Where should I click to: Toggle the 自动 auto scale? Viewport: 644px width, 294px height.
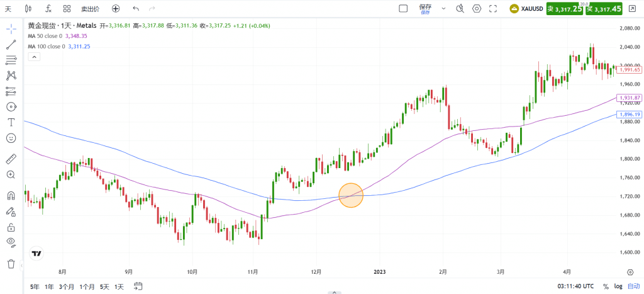(633, 286)
